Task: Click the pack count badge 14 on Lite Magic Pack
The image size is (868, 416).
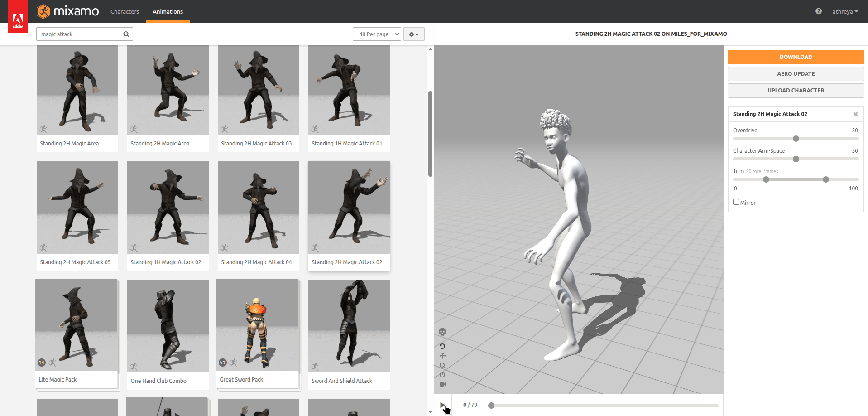Action: coord(42,363)
